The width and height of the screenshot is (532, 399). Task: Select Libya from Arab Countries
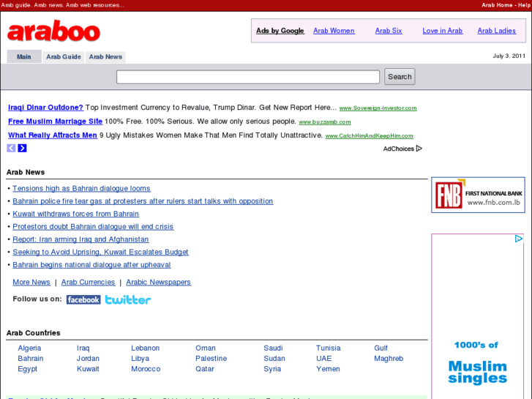(x=140, y=359)
